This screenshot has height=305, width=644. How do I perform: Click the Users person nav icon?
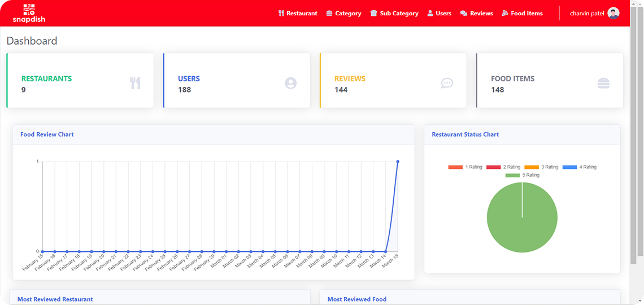[430, 13]
